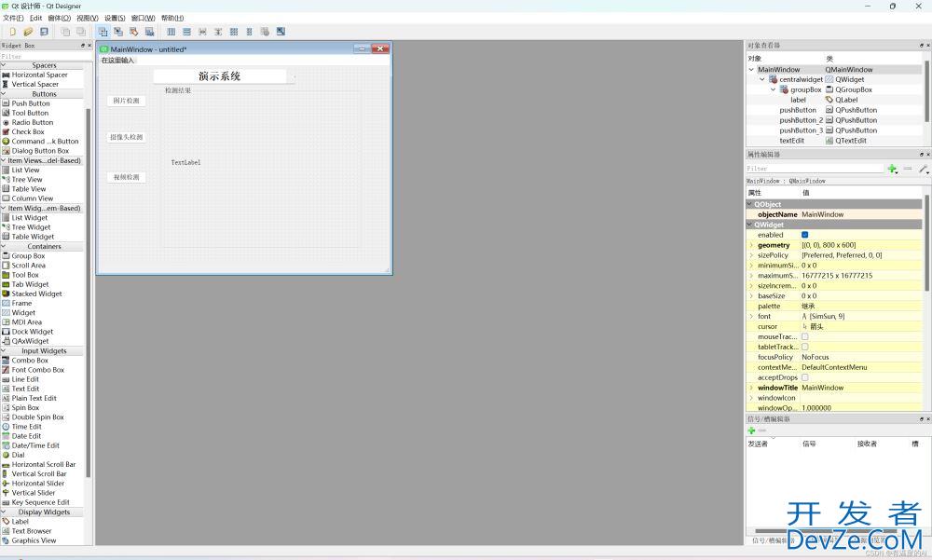The width and height of the screenshot is (932, 560).
Task: Expand the geometry property row
Action: (750, 245)
